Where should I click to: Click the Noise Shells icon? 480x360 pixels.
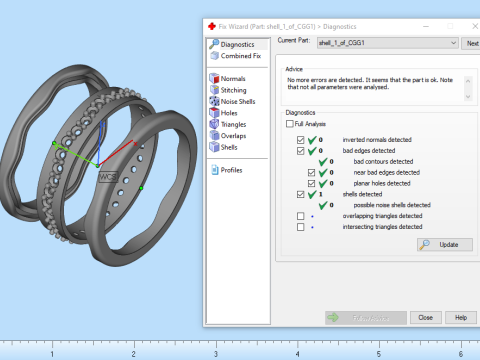point(214,101)
